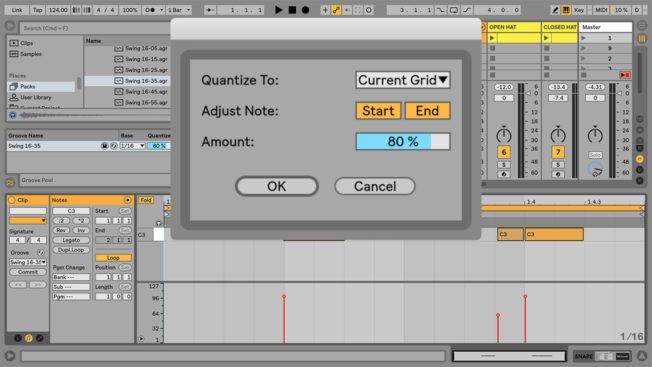
Task: Click the Groove Pool Quantize 60 % slider
Action: click(x=159, y=146)
